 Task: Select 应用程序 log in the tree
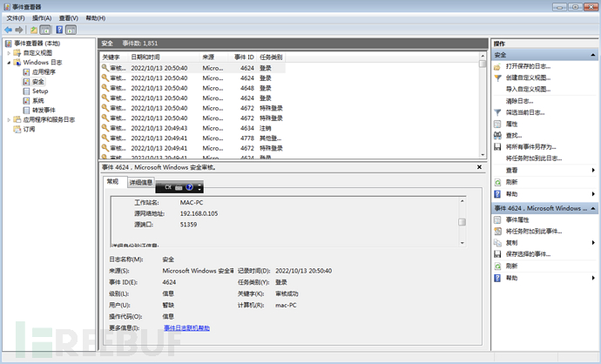coord(44,72)
